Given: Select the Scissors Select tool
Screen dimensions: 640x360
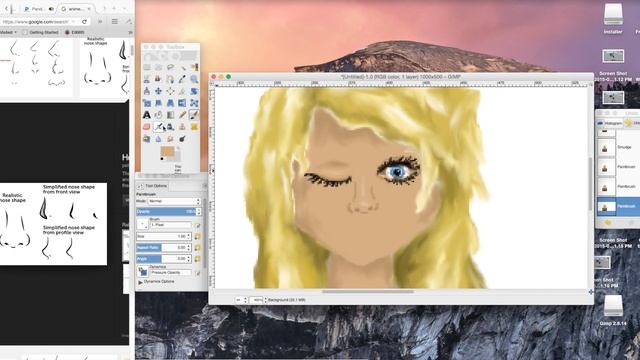Looking at the screenshot, I should point(147,79).
